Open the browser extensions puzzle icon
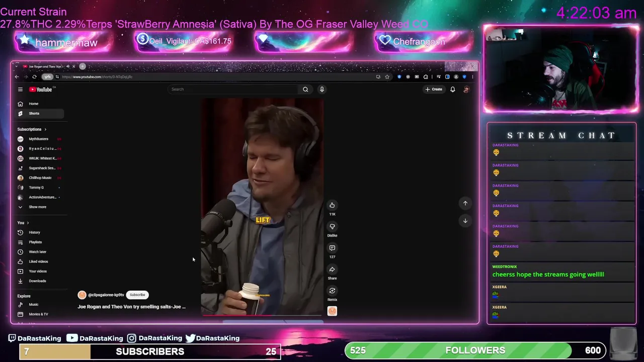The width and height of the screenshot is (644, 362). tap(426, 77)
